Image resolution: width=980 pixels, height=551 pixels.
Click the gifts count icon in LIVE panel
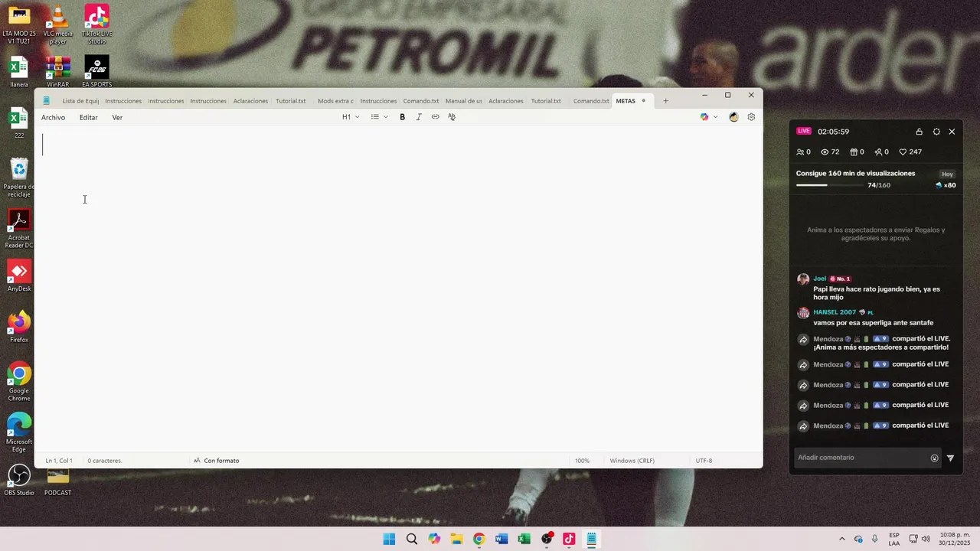tap(857, 152)
